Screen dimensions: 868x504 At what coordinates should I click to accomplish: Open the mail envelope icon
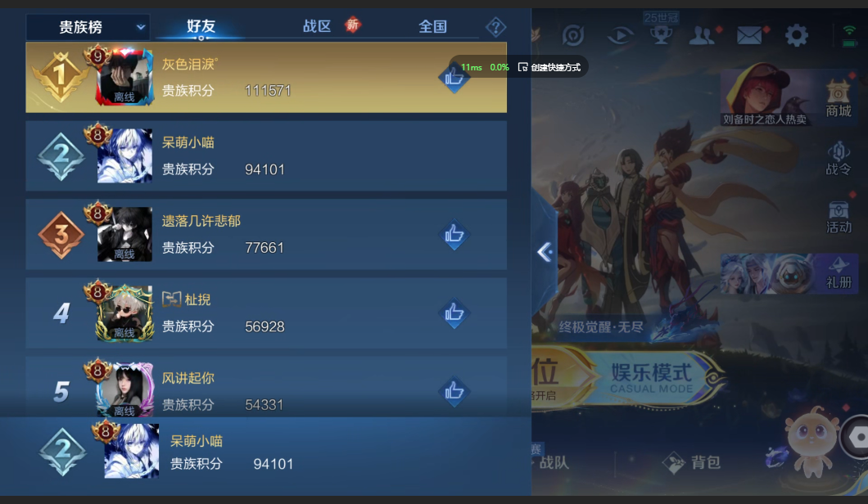click(749, 36)
